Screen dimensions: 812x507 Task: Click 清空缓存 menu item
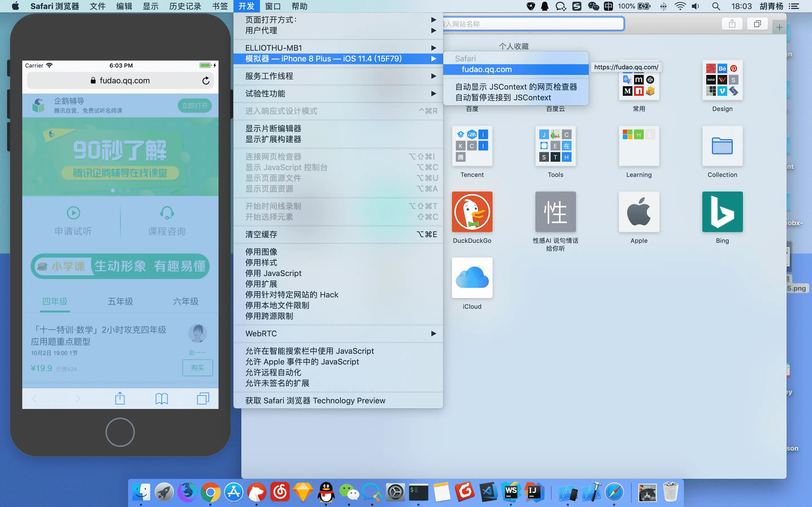[x=261, y=234]
